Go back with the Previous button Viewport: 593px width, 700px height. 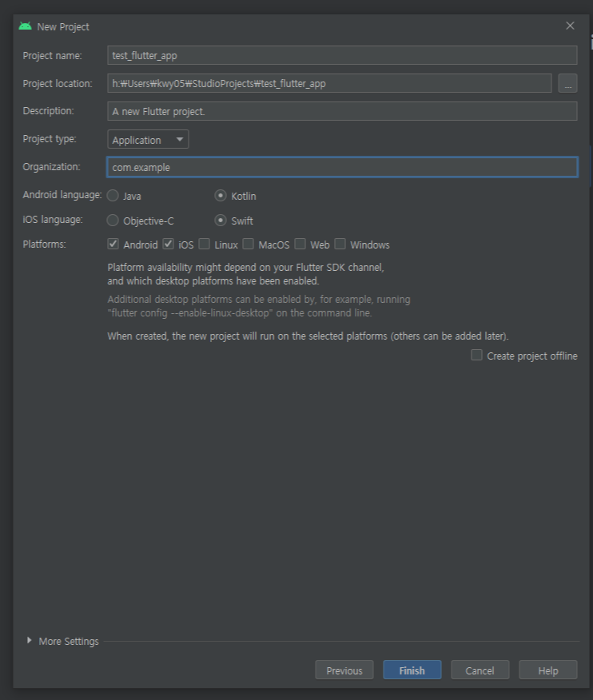click(x=344, y=670)
